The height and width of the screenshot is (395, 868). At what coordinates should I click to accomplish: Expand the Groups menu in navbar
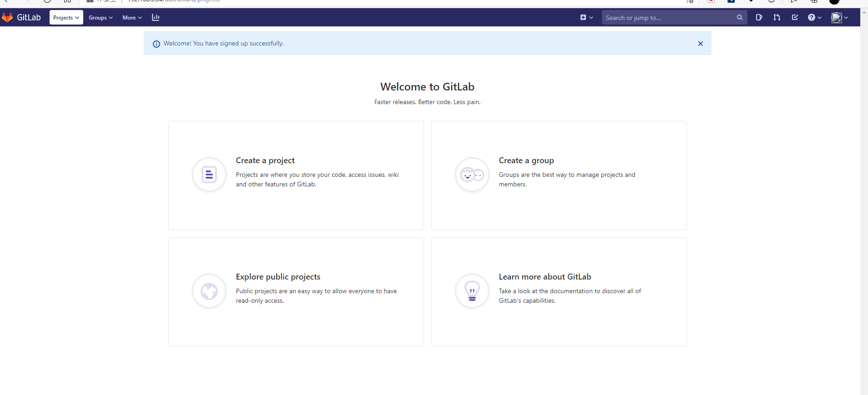pyautogui.click(x=101, y=17)
